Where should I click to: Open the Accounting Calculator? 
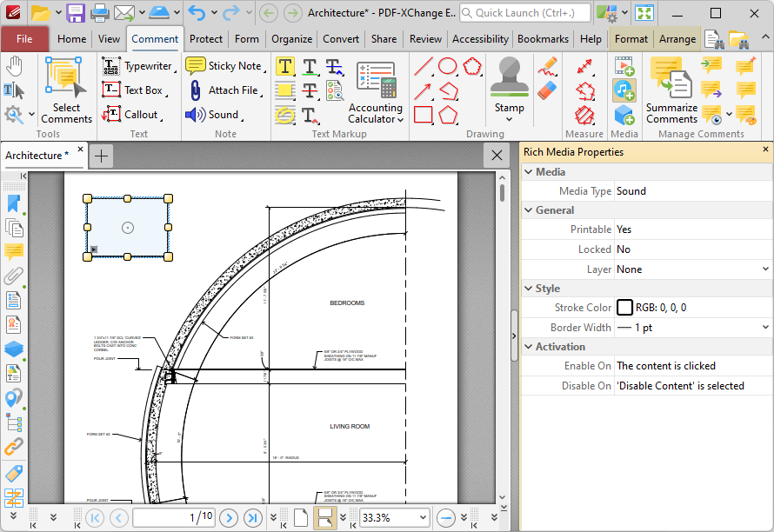point(376,92)
